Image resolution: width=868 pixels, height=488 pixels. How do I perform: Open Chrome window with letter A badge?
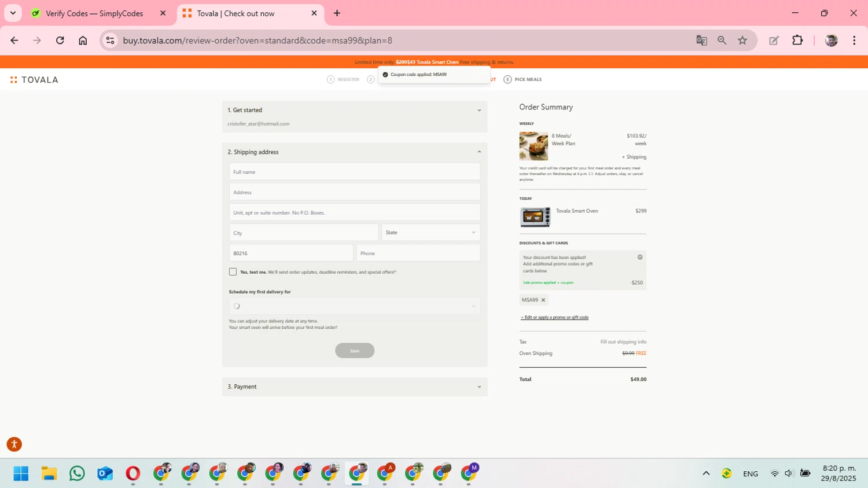click(385, 474)
